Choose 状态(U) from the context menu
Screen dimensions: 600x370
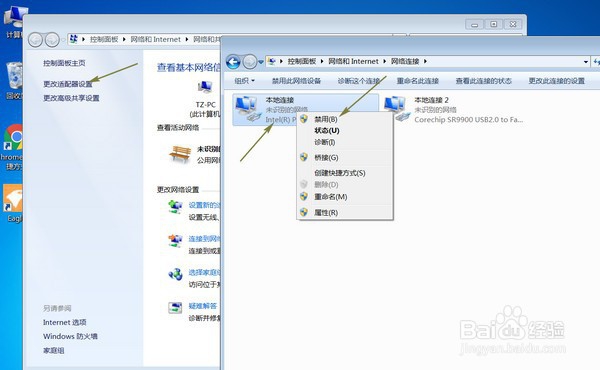coord(327,130)
